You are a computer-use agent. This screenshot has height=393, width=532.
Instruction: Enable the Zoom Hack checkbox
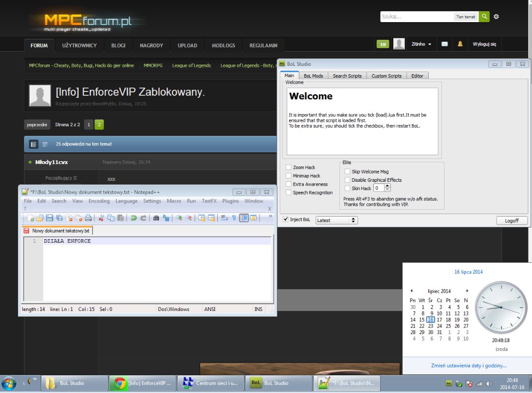[289, 167]
